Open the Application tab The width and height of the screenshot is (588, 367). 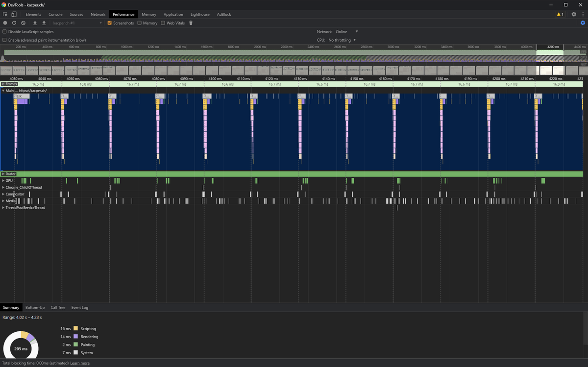[x=173, y=14]
